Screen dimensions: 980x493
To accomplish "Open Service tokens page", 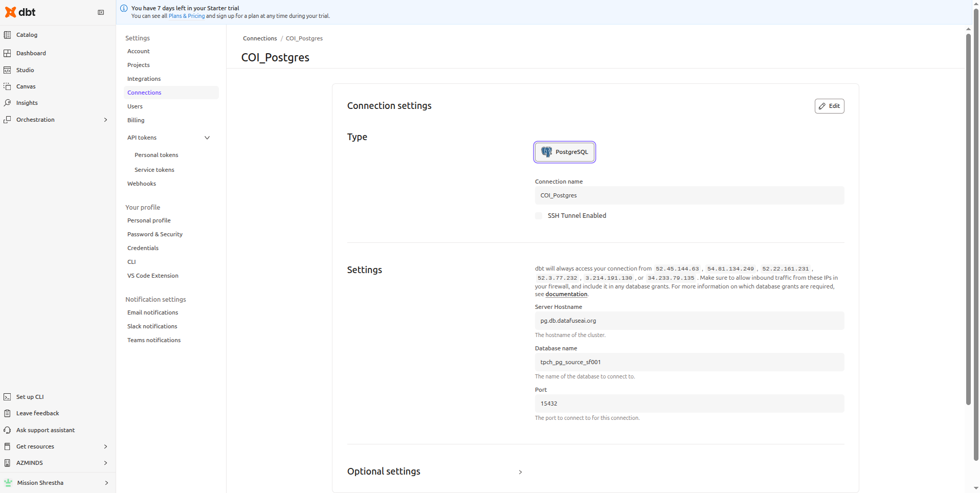I will pos(154,170).
